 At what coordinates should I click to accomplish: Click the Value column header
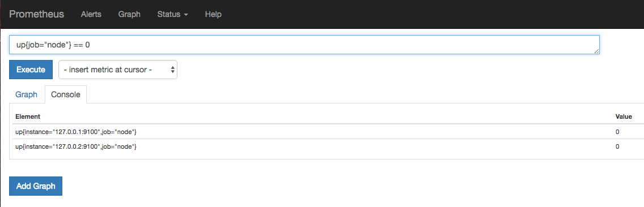click(624, 117)
